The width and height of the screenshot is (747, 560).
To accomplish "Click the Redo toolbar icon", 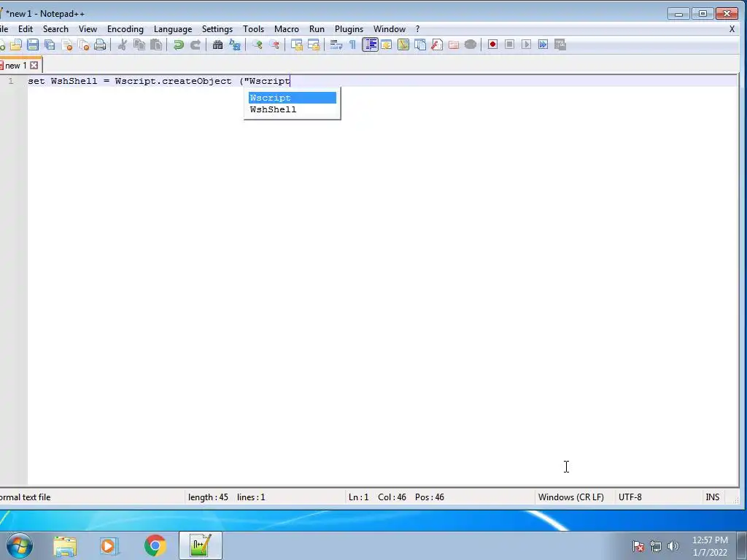I will coord(196,44).
